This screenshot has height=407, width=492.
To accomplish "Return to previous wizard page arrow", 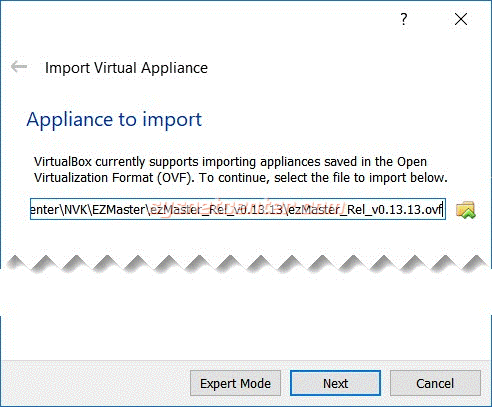I will [19, 67].
